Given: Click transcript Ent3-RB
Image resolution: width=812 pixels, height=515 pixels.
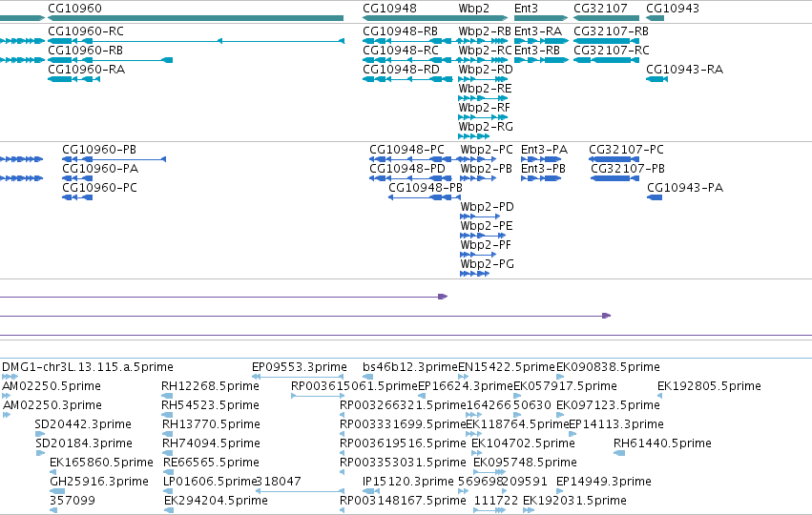Looking at the screenshot, I should (541, 60).
